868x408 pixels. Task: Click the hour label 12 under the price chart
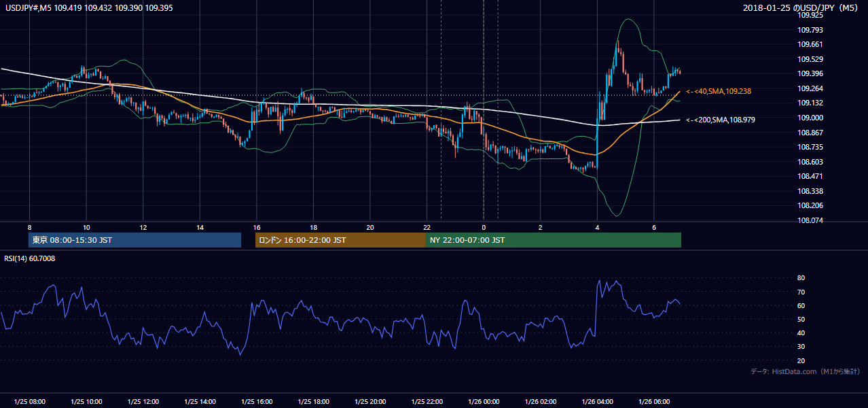click(143, 227)
